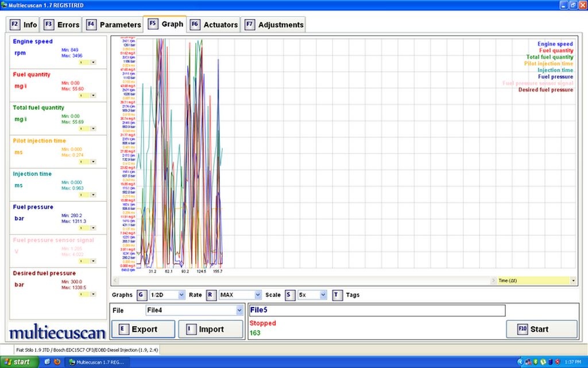Click Fuel pressure in the graph legend
Viewport: 588px width, 368px height.
(x=555, y=76)
